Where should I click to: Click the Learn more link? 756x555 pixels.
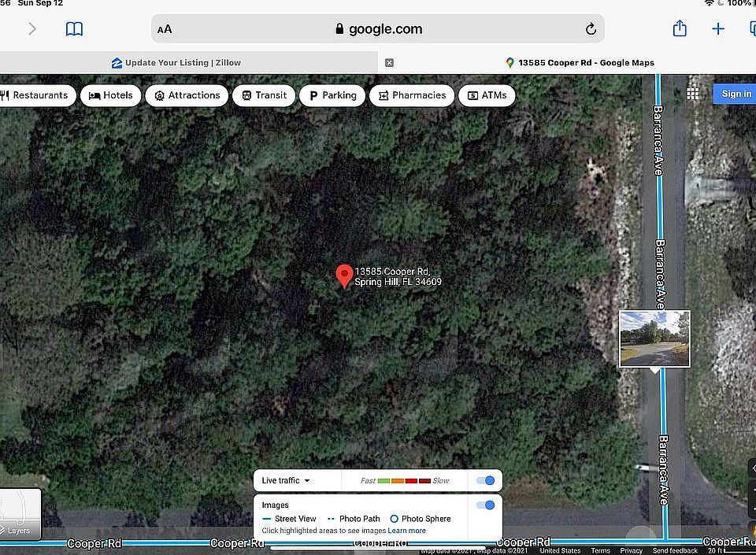(x=406, y=531)
